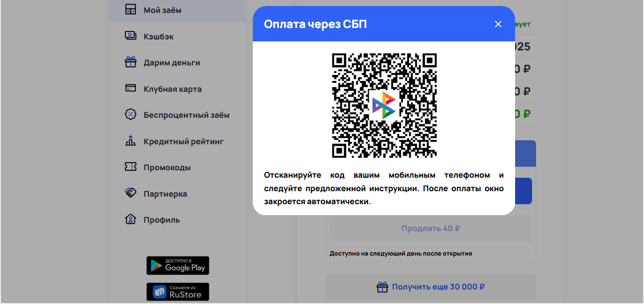Click the Дарим деньги gift icon
644x304 pixels.
pos(130,62)
